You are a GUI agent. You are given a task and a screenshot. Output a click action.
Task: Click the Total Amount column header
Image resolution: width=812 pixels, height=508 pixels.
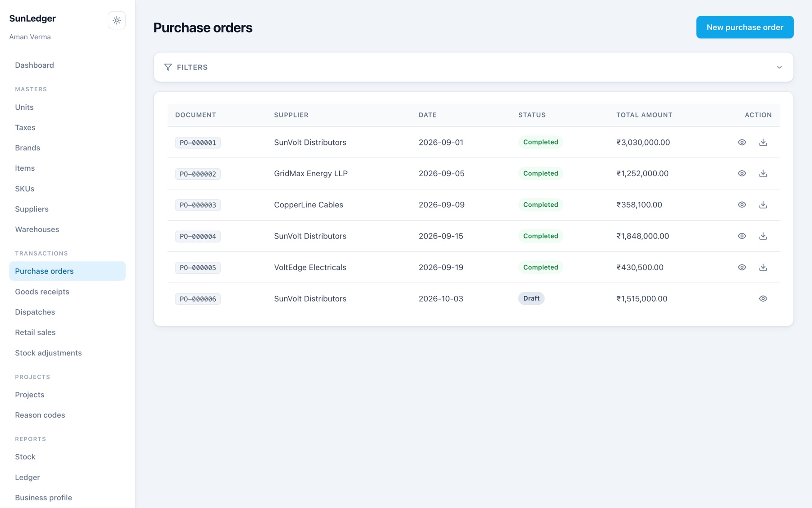(x=644, y=115)
